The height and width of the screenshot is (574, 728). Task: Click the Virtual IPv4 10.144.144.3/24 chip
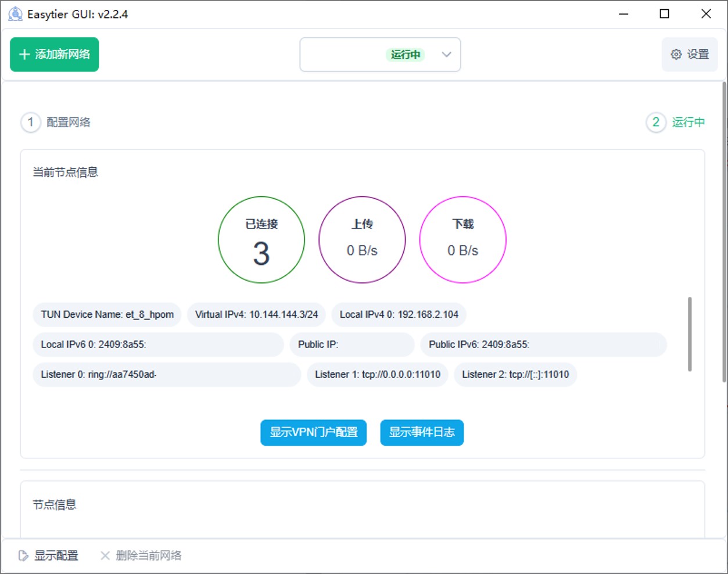(256, 315)
